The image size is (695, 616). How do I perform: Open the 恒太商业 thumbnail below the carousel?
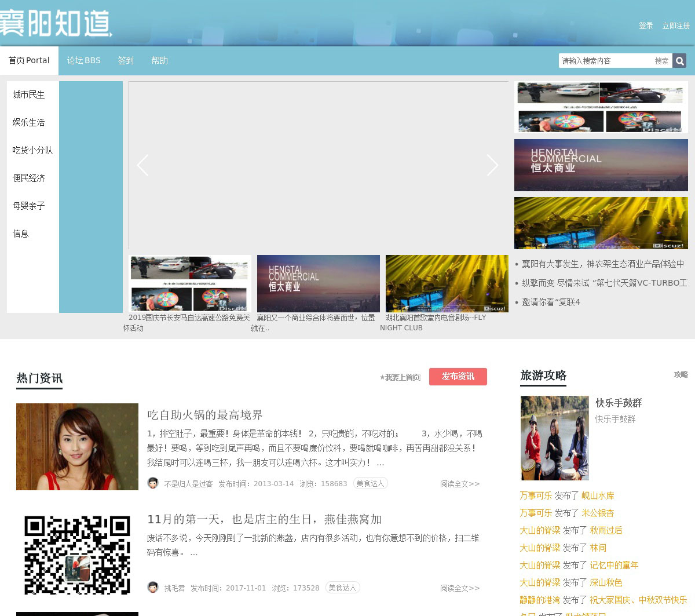pyautogui.click(x=319, y=284)
